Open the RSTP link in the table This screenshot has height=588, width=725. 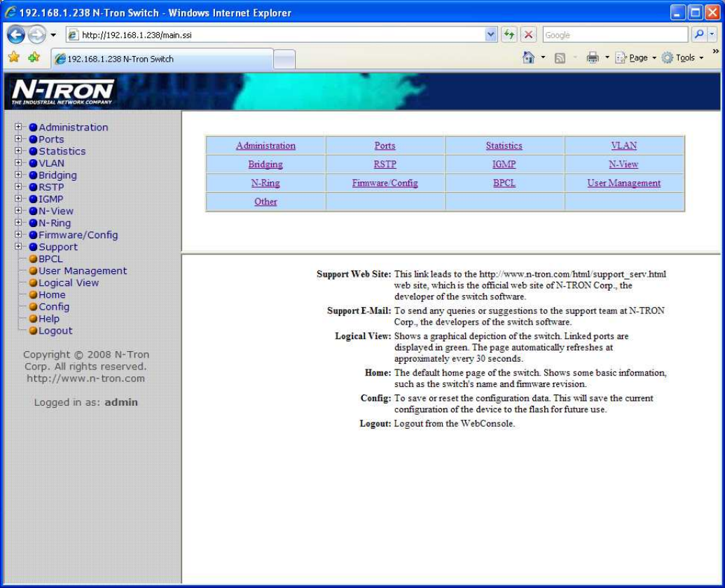[385, 164]
